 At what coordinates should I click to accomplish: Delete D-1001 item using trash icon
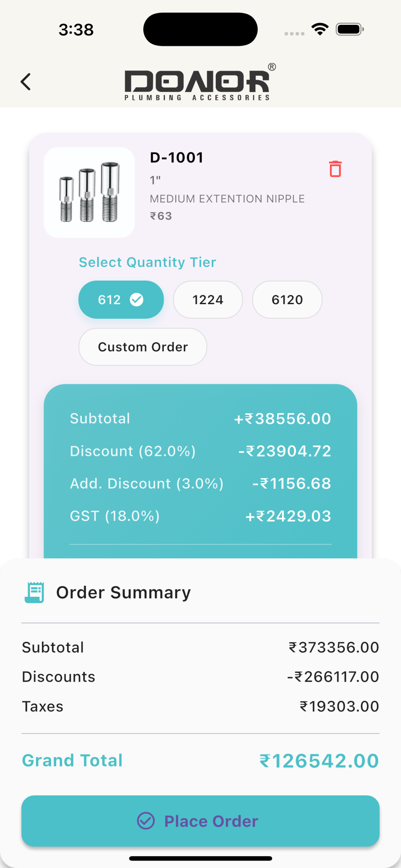tap(335, 169)
